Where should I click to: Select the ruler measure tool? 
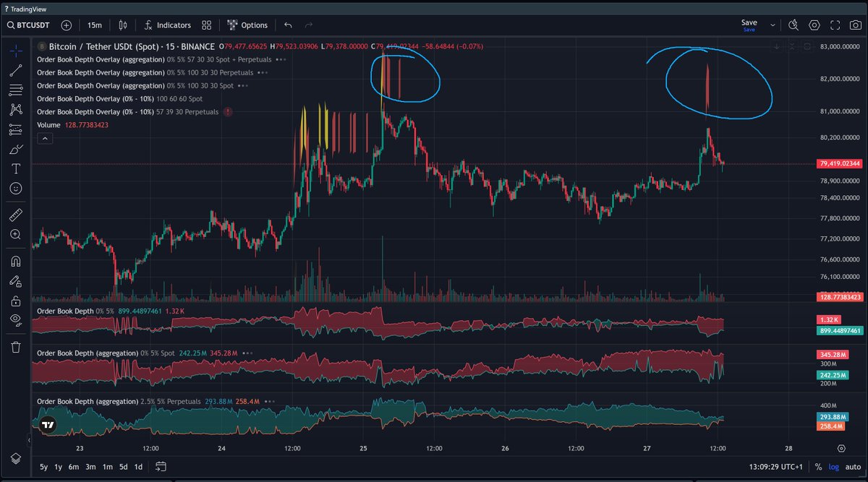(15, 215)
